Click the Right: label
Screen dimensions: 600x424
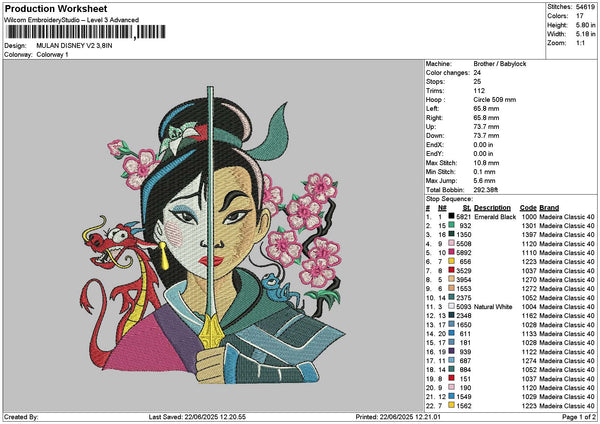tap(434, 118)
